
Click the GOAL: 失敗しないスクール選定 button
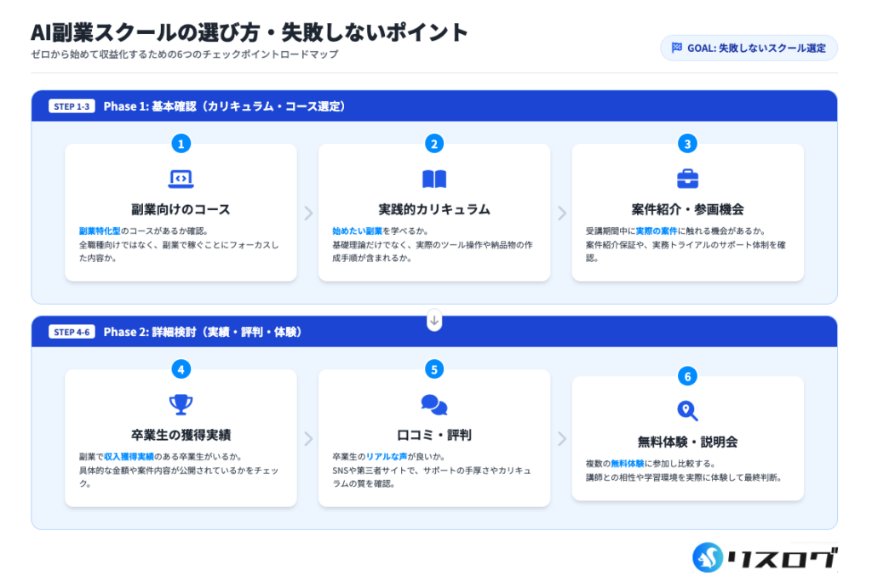click(749, 48)
